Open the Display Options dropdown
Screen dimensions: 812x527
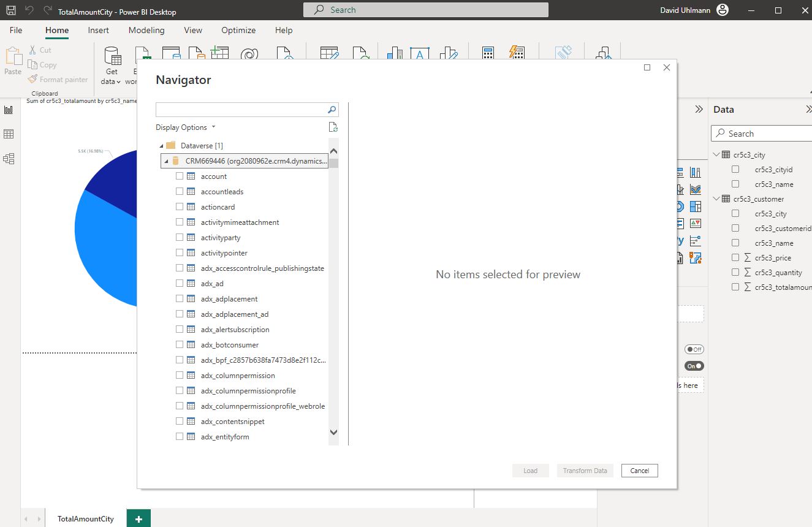186,127
